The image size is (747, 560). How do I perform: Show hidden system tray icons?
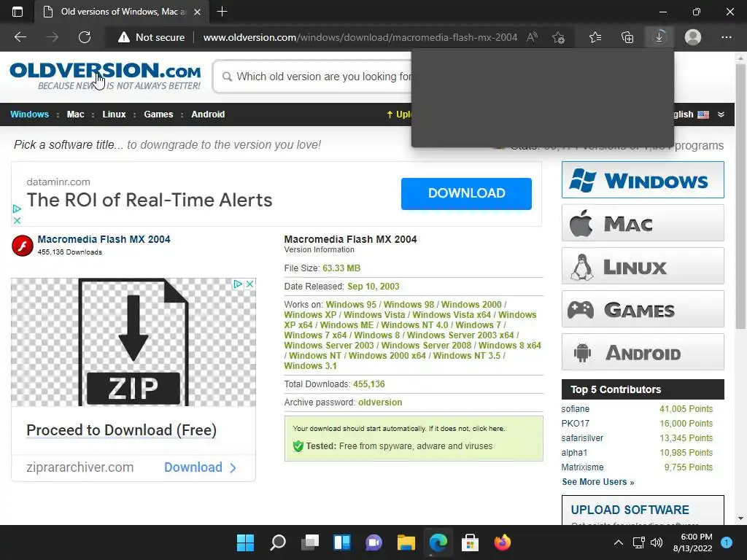(x=618, y=542)
